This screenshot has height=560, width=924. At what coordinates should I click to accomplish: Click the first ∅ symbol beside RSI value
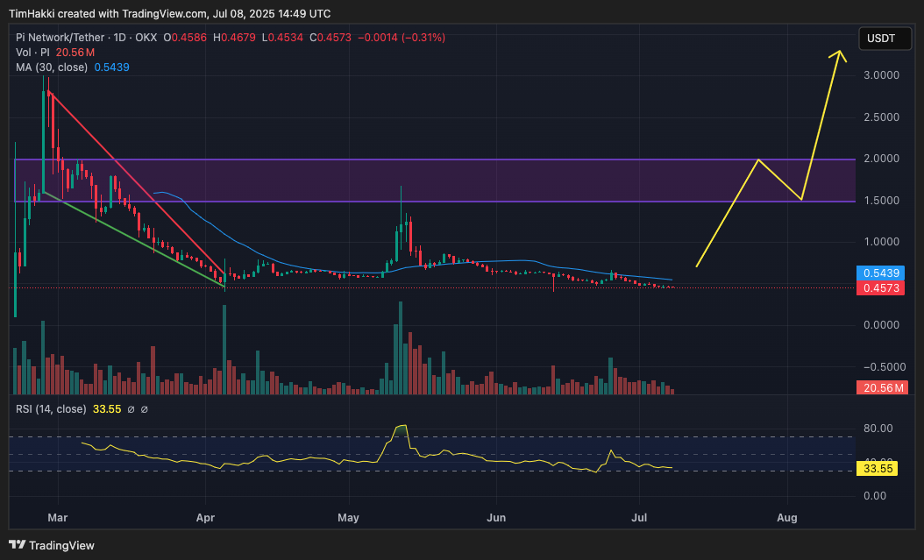click(x=131, y=409)
